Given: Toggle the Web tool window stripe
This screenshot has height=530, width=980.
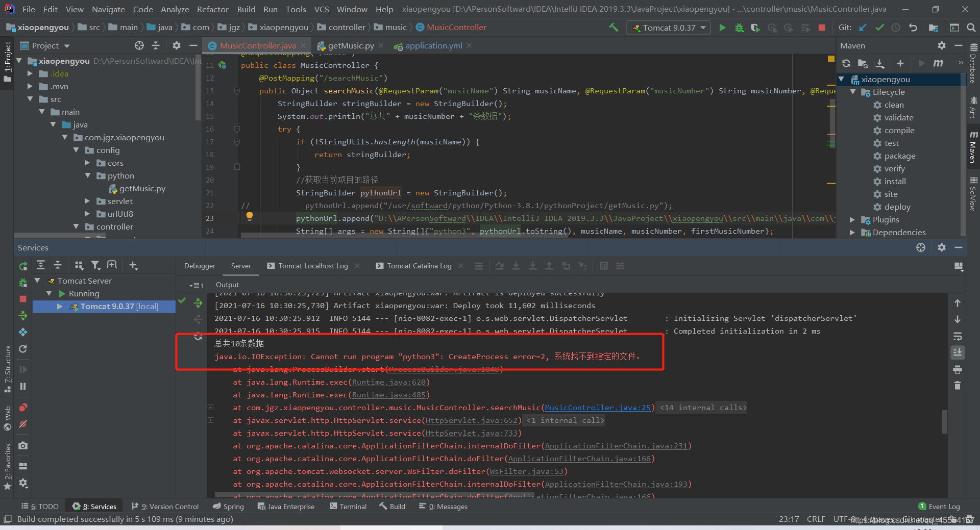Looking at the screenshot, I should [x=8, y=418].
